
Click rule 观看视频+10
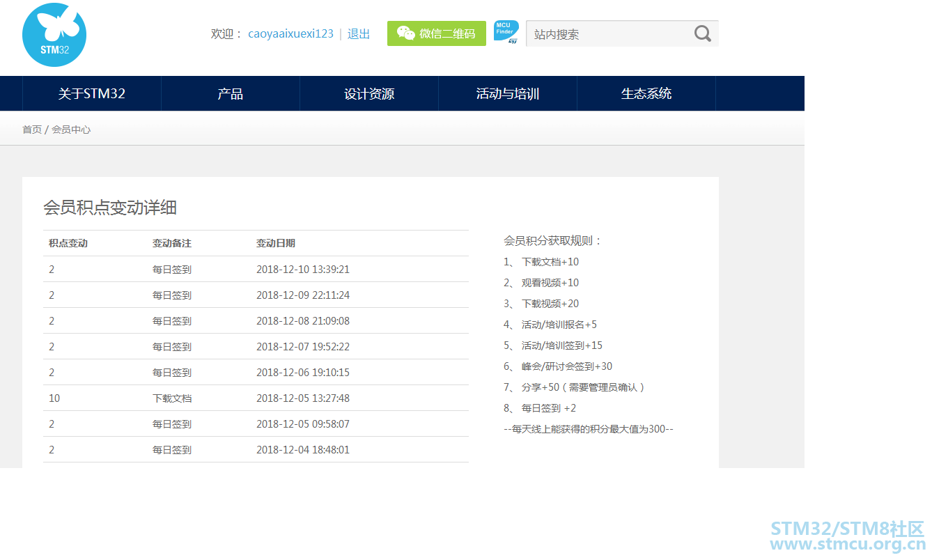[550, 283]
